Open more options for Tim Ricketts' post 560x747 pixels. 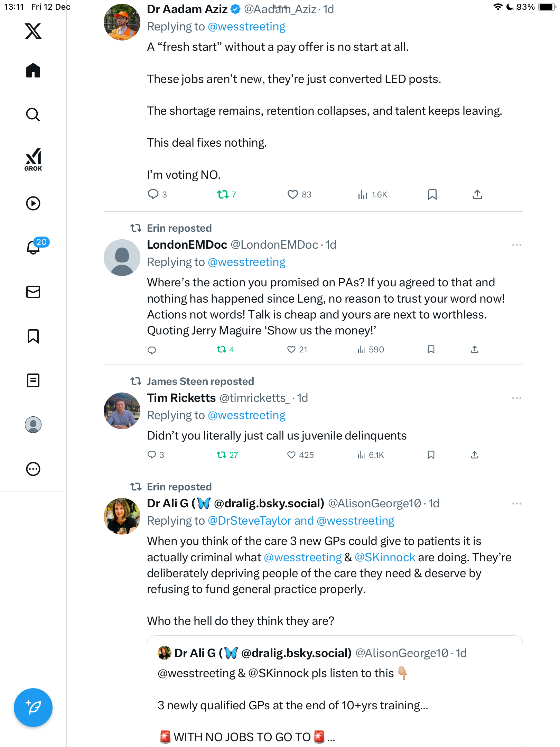(x=516, y=398)
